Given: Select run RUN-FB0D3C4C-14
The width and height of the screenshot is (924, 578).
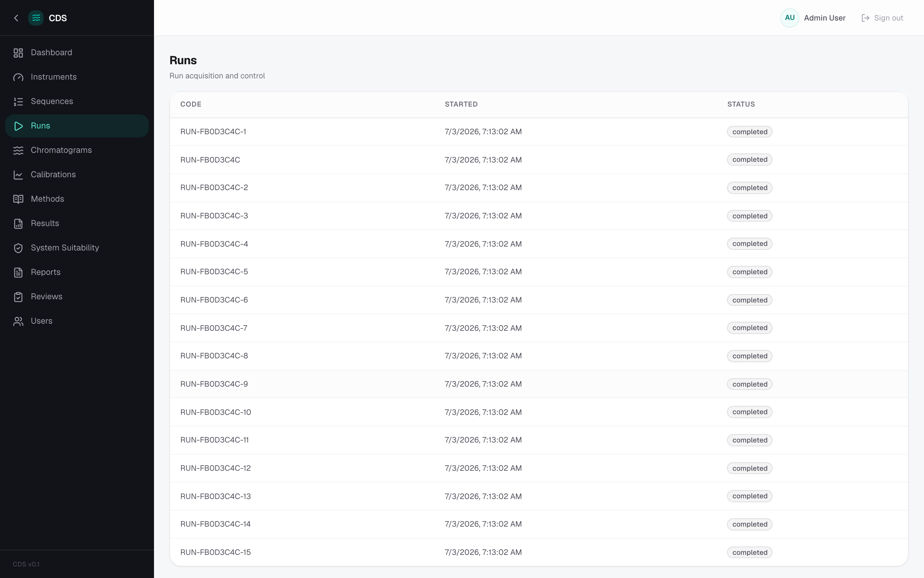Looking at the screenshot, I should coord(215,524).
